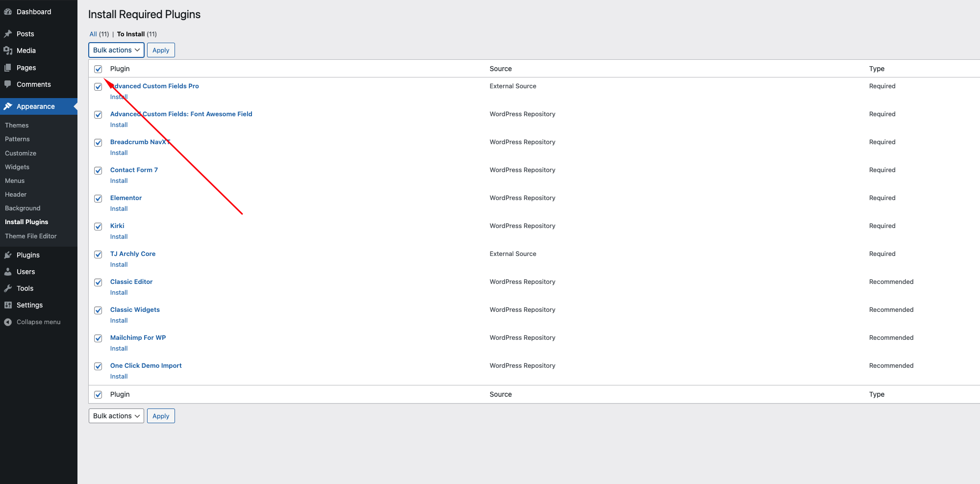Uncheck the Mailchimp For WP checkbox
Image resolution: width=980 pixels, height=484 pixels.
[x=98, y=338]
